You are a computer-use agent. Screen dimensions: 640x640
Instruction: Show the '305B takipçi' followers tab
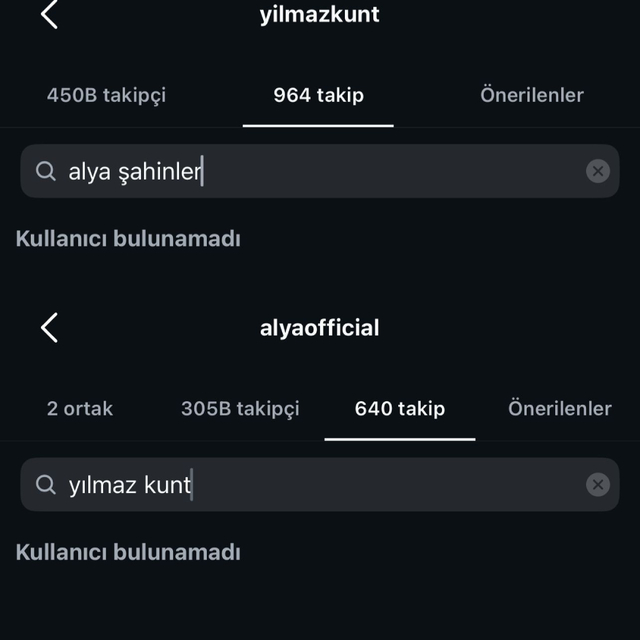pos(240,408)
